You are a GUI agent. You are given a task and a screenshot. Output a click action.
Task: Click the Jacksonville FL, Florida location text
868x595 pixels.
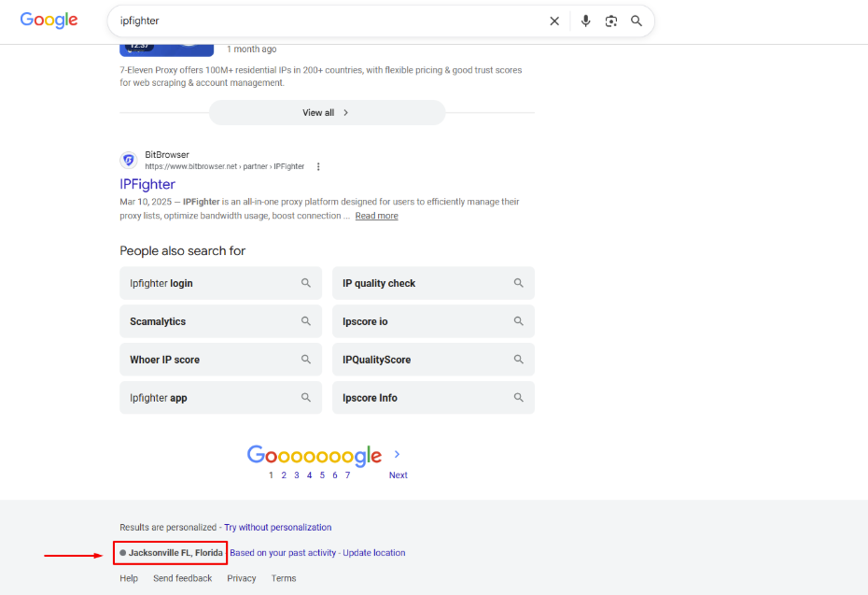click(x=175, y=553)
